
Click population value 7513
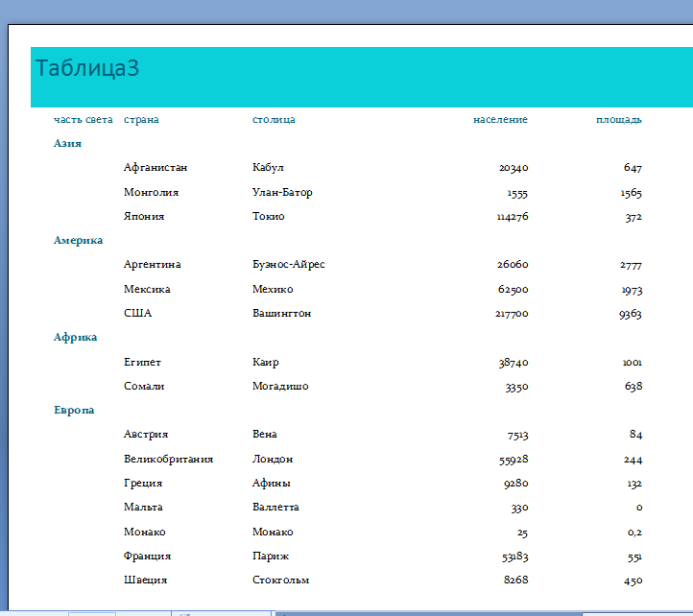(517, 436)
